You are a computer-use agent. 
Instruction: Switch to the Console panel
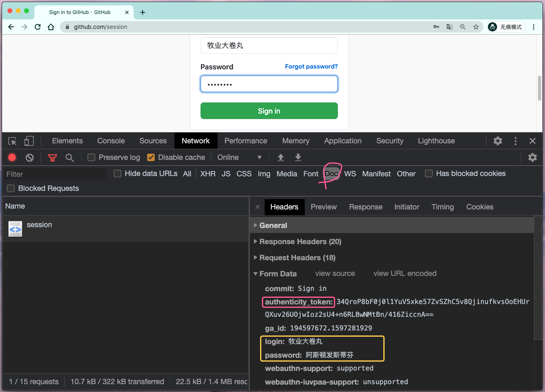(111, 141)
